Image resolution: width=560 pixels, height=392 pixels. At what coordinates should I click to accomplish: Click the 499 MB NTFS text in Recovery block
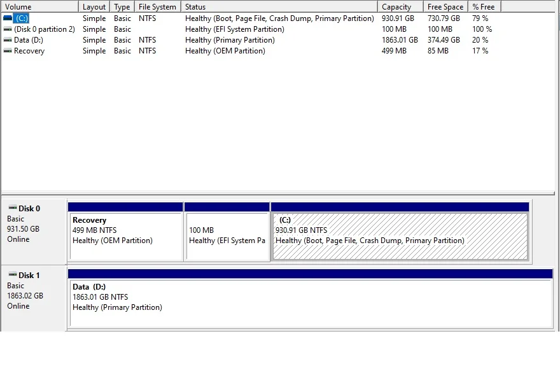(95, 230)
